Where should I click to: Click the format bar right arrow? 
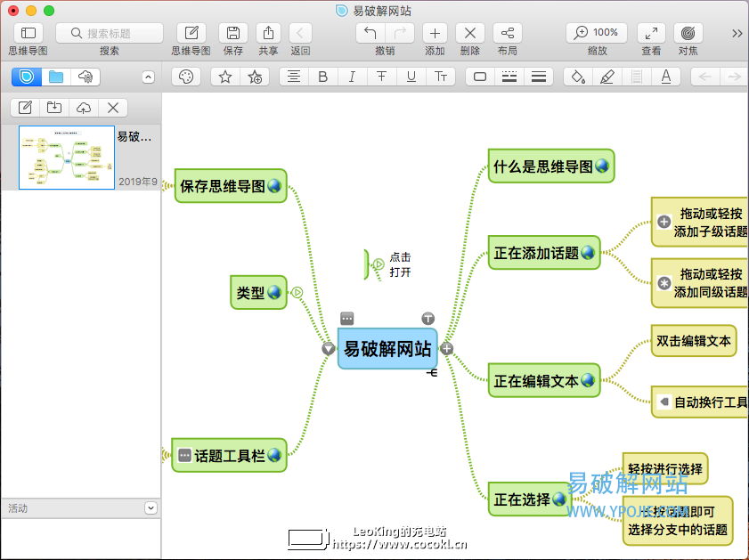point(734,77)
